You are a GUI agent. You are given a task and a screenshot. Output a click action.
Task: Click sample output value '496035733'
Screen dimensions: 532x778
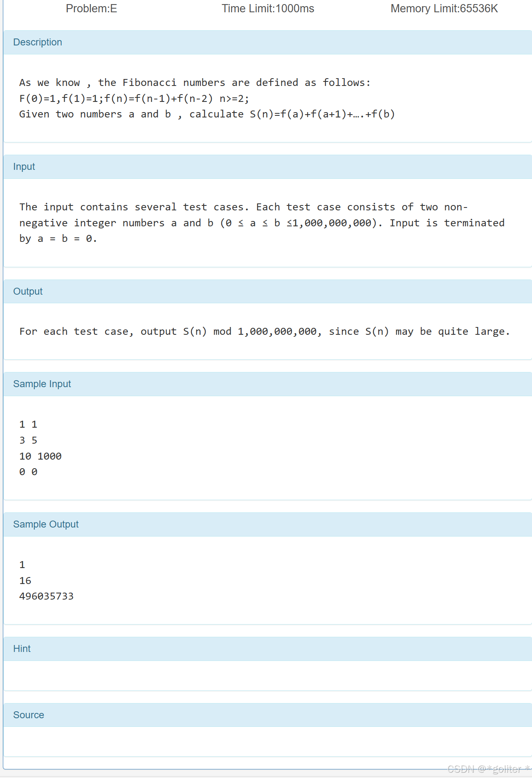(x=47, y=596)
